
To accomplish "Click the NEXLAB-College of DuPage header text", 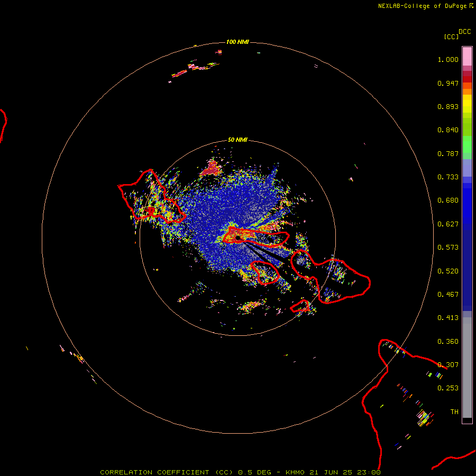I will pyautogui.click(x=422, y=6).
